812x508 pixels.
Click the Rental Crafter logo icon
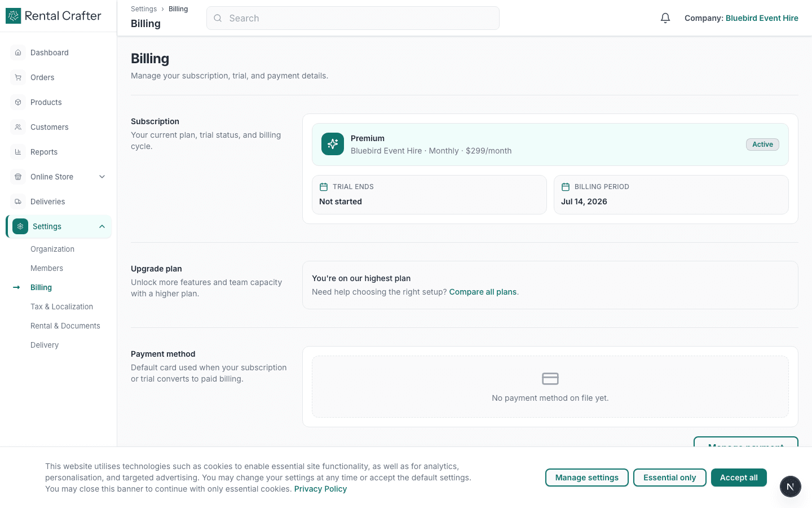click(13, 16)
